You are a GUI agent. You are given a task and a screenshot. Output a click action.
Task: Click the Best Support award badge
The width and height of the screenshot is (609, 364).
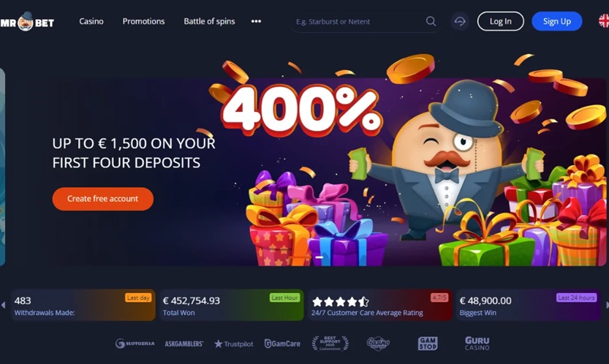tap(330, 344)
